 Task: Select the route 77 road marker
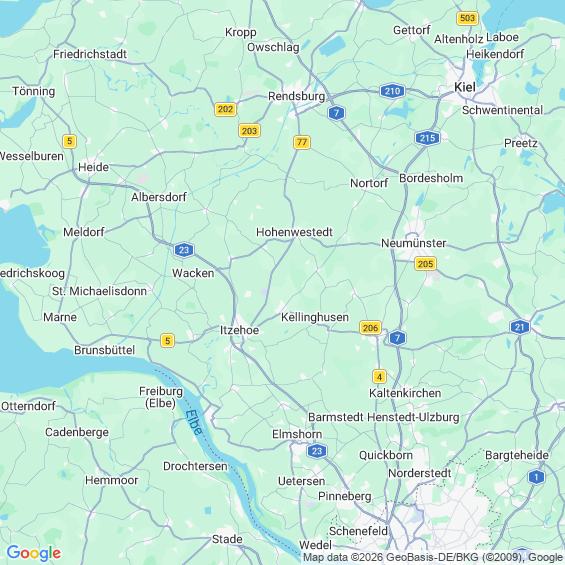coord(302,142)
